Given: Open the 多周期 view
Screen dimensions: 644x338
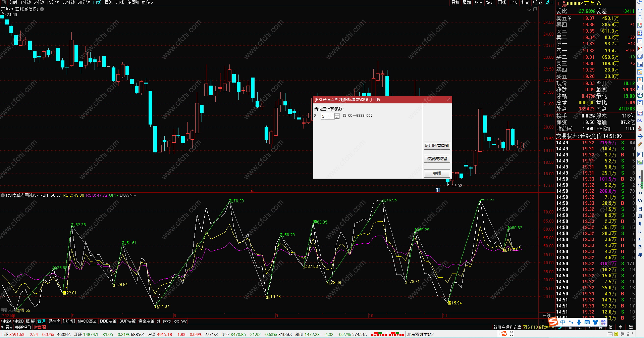Looking at the screenshot, I should coord(133,2).
